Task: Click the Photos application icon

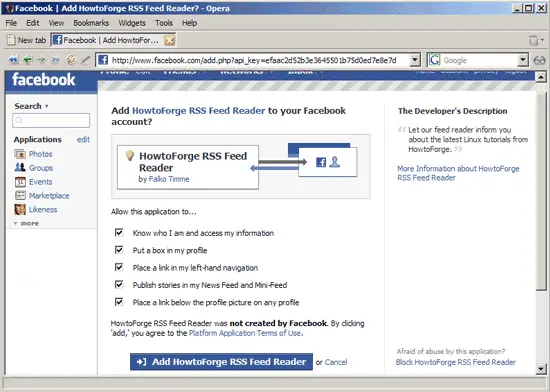Action: pos(20,154)
